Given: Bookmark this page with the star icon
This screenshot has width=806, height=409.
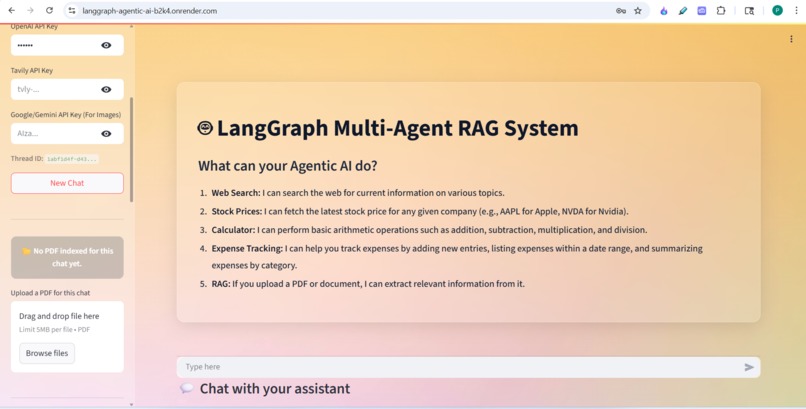Looking at the screenshot, I should (638, 10).
